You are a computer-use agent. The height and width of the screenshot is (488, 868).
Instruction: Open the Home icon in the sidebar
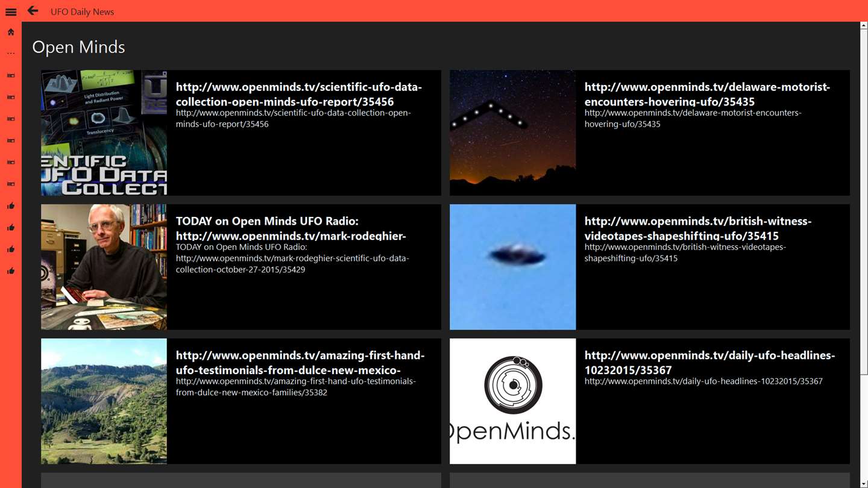point(11,32)
